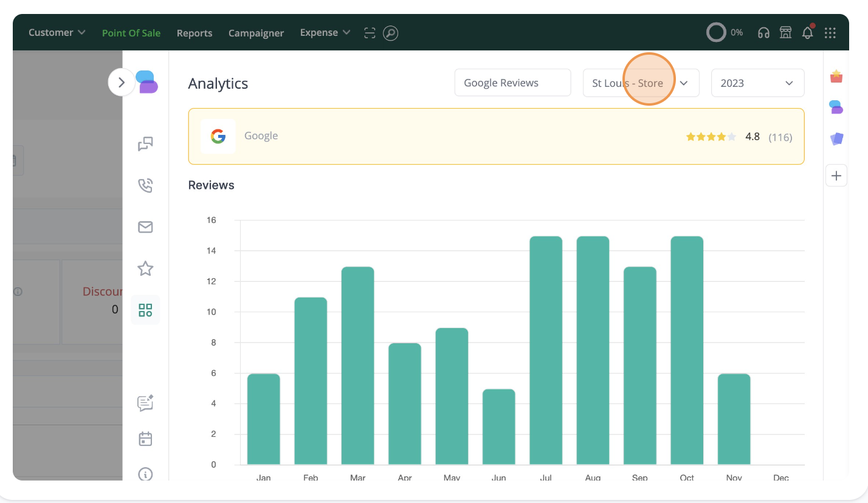Open the headset support icon
Screen dimensions: 868x503
click(763, 33)
